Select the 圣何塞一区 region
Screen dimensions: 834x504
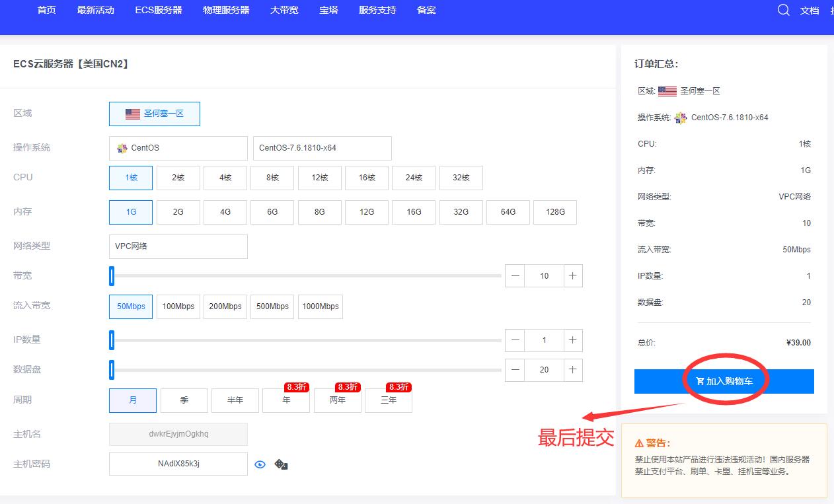(x=155, y=114)
